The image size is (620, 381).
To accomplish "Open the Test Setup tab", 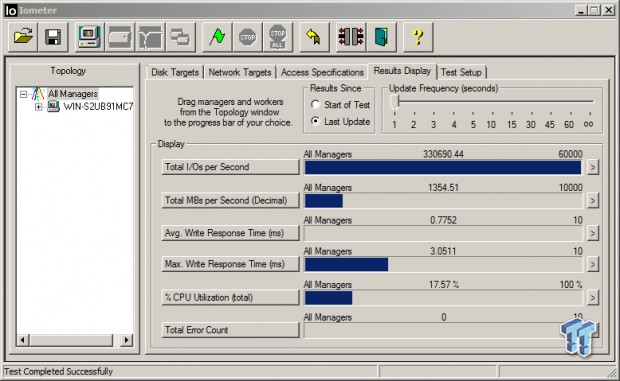I will (461, 72).
